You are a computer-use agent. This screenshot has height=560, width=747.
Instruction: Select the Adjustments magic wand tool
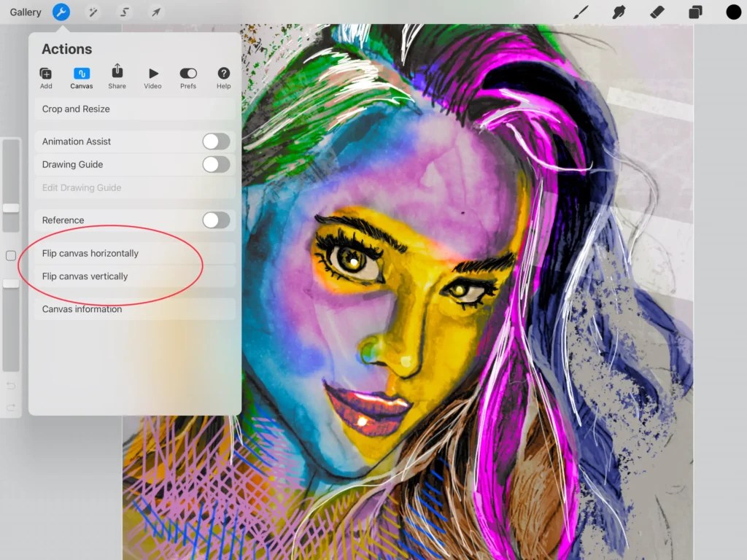[x=93, y=12]
